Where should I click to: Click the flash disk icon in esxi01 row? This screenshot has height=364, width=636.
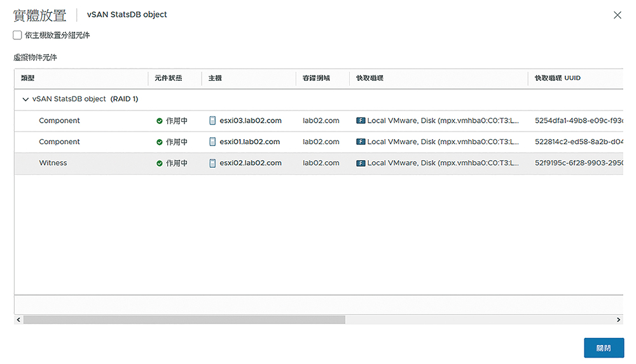click(361, 142)
